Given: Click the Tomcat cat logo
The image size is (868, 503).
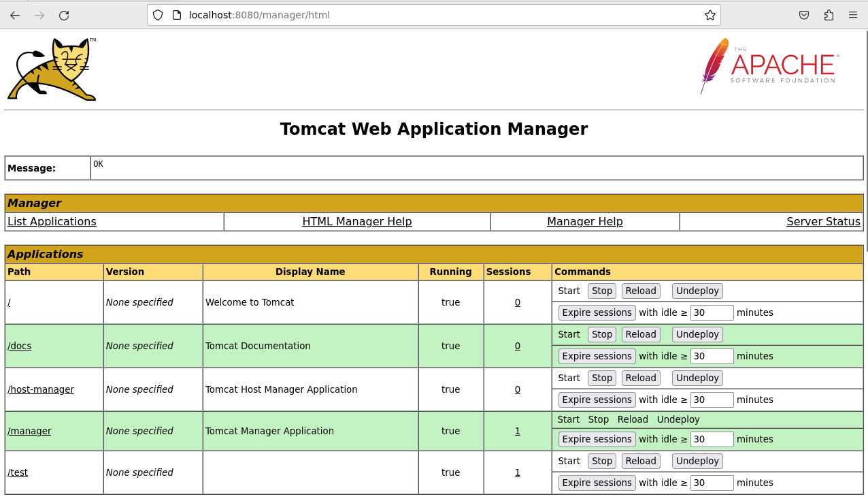Looking at the screenshot, I should pyautogui.click(x=52, y=69).
